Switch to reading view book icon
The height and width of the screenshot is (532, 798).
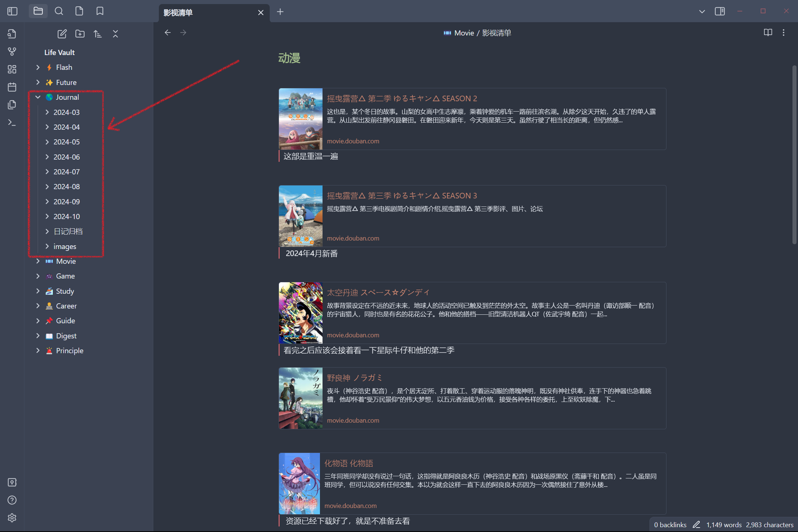coord(768,33)
